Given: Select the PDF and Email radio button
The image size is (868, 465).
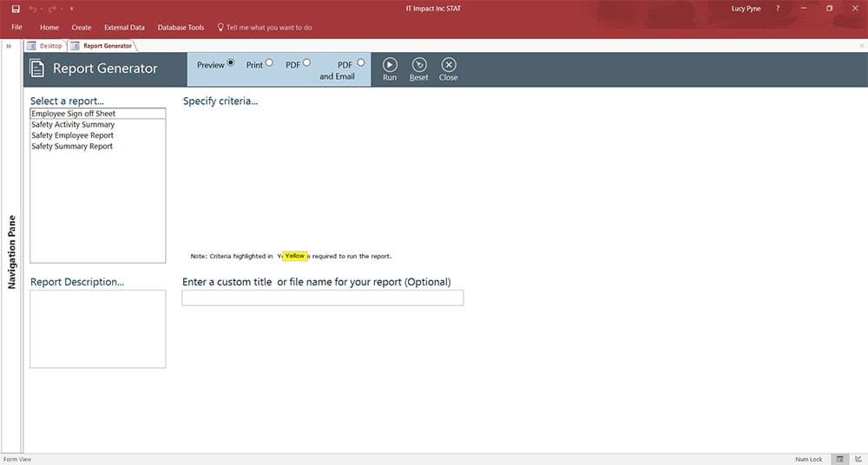Looking at the screenshot, I should [x=361, y=62].
